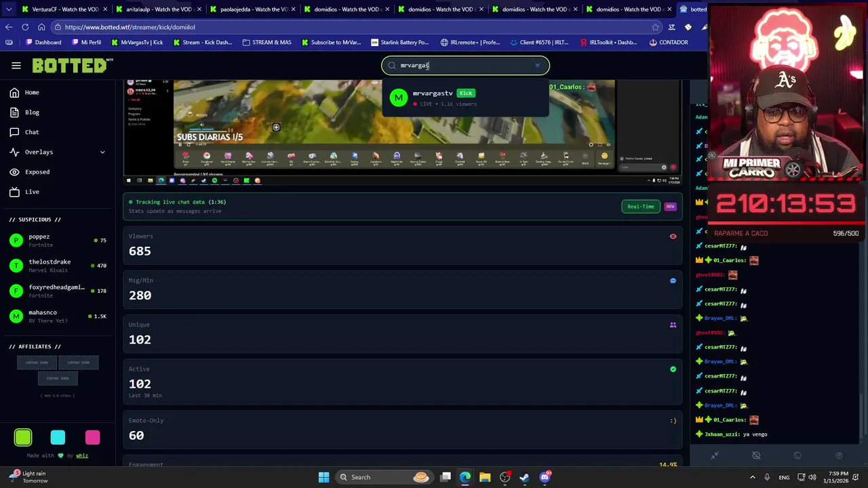Open Microsoft Edge from the taskbar

tap(465, 477)
